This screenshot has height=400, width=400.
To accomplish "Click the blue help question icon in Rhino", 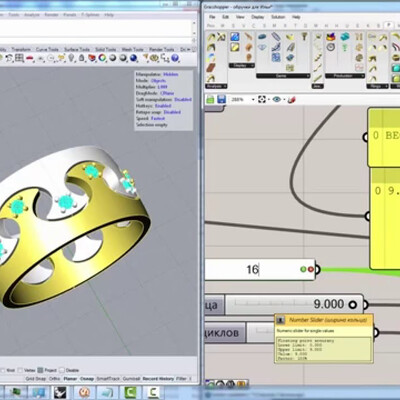I will point(175,58).
